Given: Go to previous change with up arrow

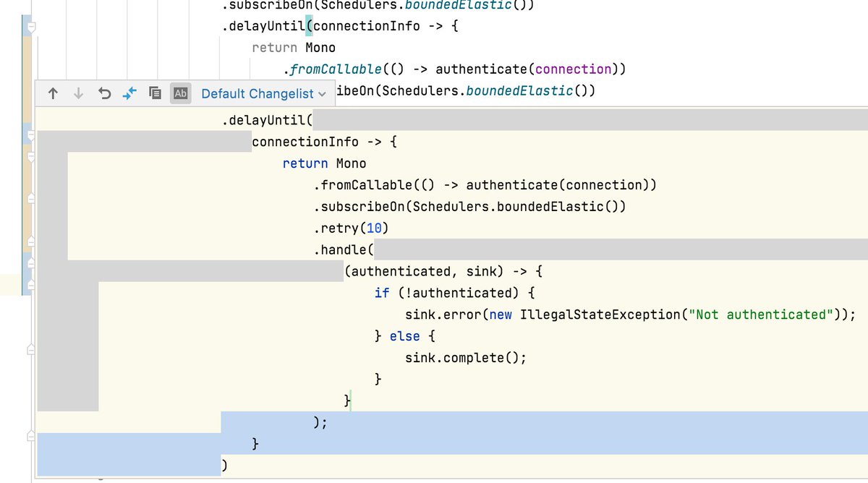Looking at the screenshot, I should [53, 93].
